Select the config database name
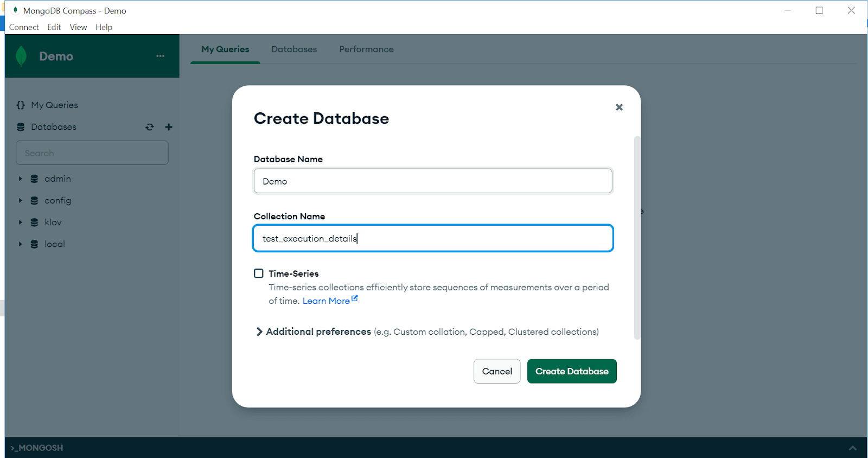 coord(58,200)
